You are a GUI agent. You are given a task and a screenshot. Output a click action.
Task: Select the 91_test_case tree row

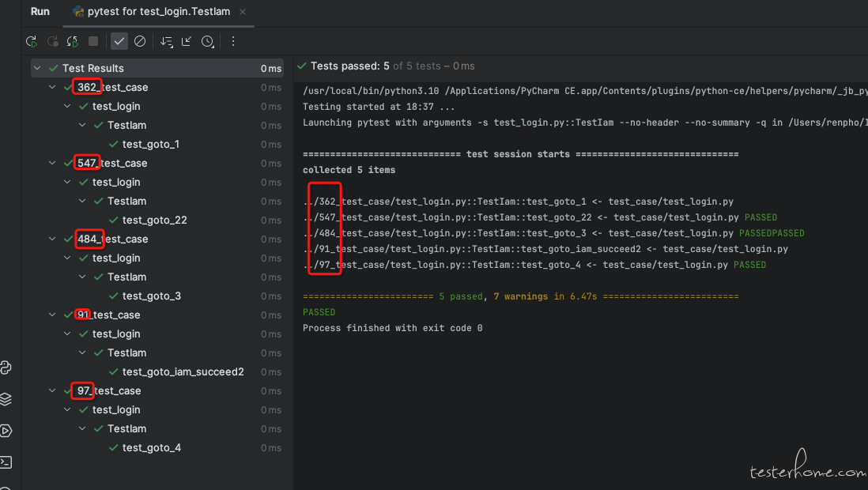click(x=157, y=315)
